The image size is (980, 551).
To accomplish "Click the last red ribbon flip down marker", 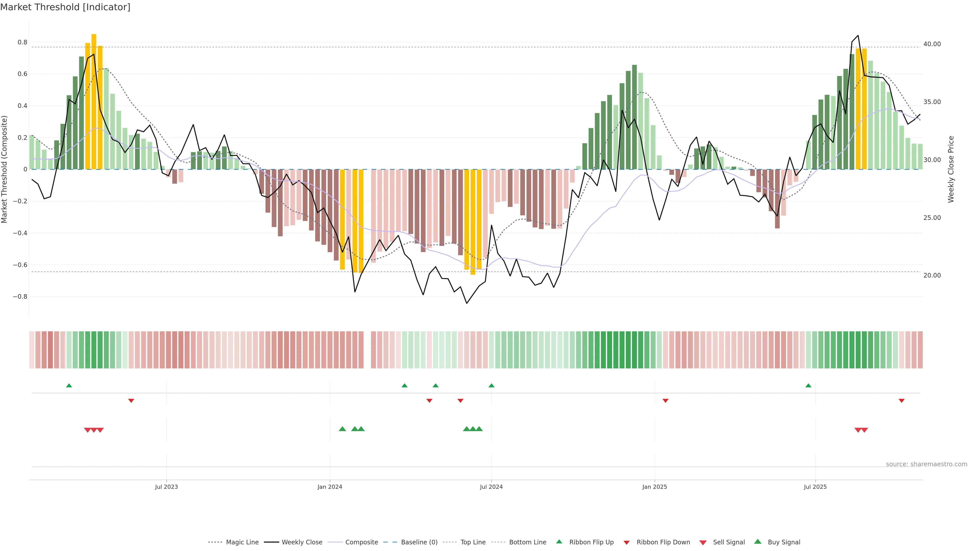I will 901,400.
